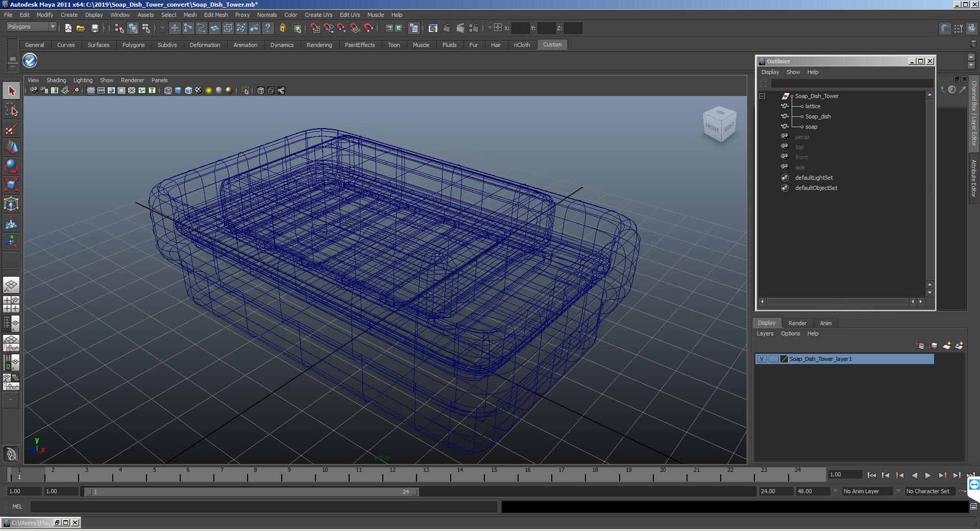Screen dimensions: 980x531
Task: Open the Create UVs menu
Action: pos(318,15)
